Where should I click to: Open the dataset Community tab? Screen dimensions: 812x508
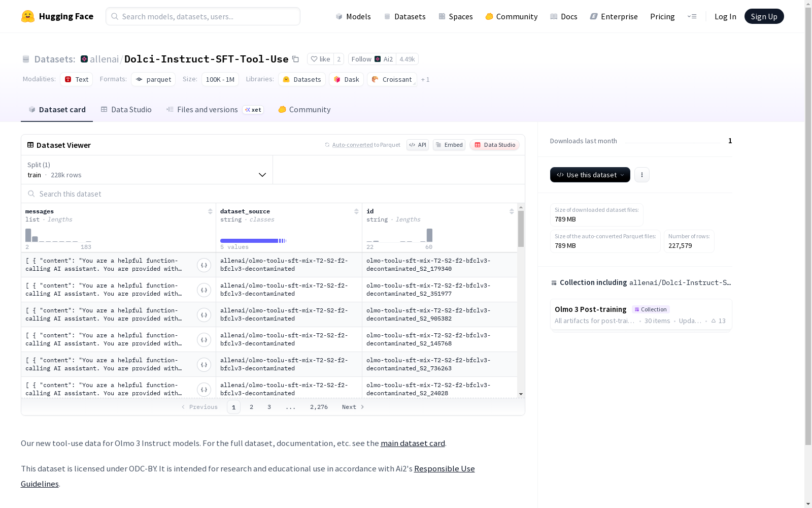pyautogui.click(x=304, y=110)
